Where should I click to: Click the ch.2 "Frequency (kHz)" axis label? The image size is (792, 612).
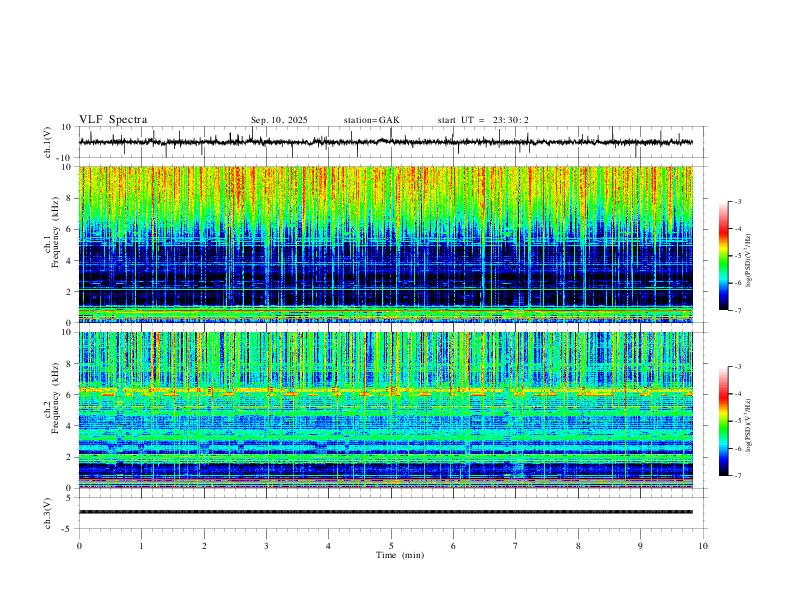coord(55,398)
